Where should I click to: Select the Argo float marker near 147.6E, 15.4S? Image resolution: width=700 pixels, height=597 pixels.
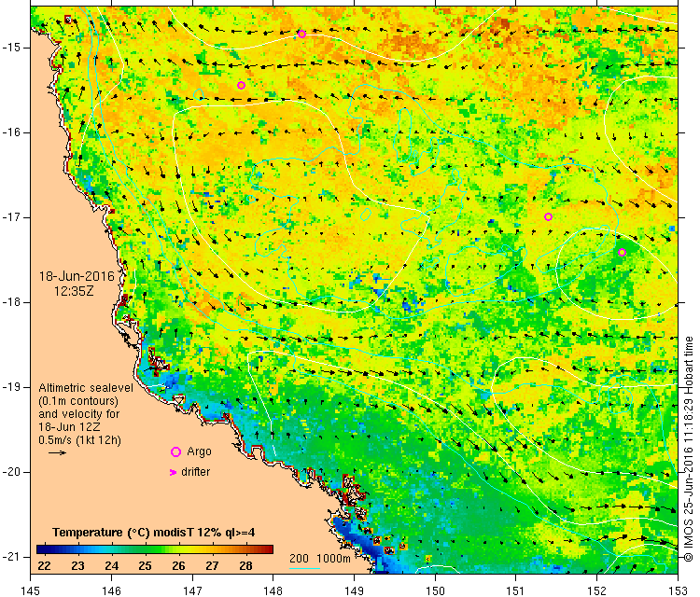pyautogui.click(x=241, y=85)
